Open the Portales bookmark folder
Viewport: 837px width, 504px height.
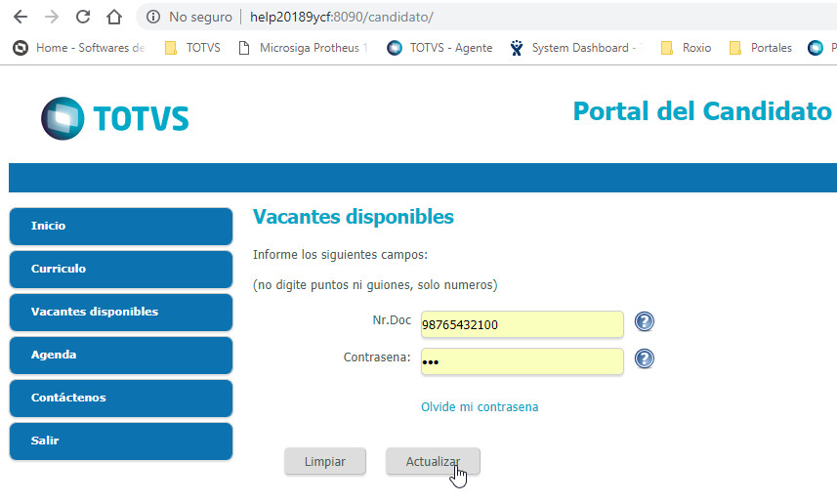tap(761, 48)
